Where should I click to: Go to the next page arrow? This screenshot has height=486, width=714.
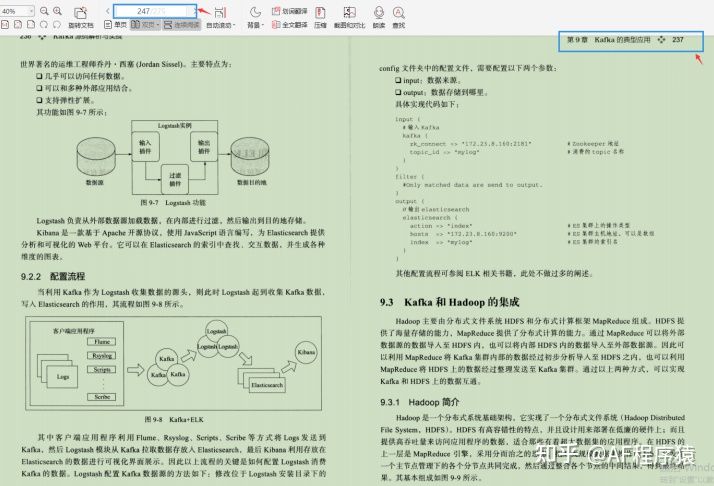coord(195,11)
